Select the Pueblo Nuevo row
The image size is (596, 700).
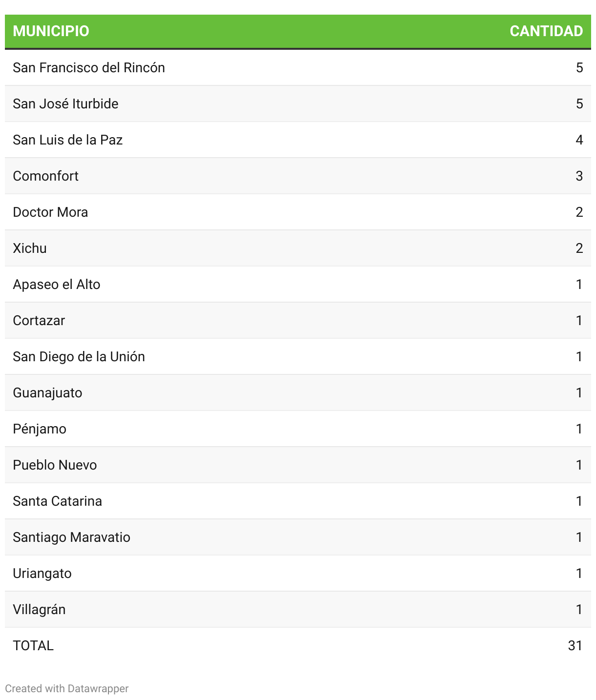pyautogui.click(x=55, y=465)
